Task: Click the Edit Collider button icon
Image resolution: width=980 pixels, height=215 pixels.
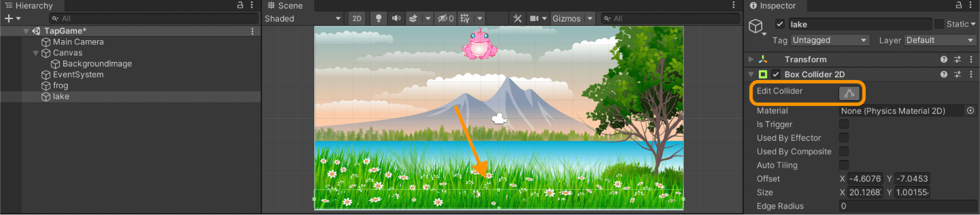Action: 849,93
